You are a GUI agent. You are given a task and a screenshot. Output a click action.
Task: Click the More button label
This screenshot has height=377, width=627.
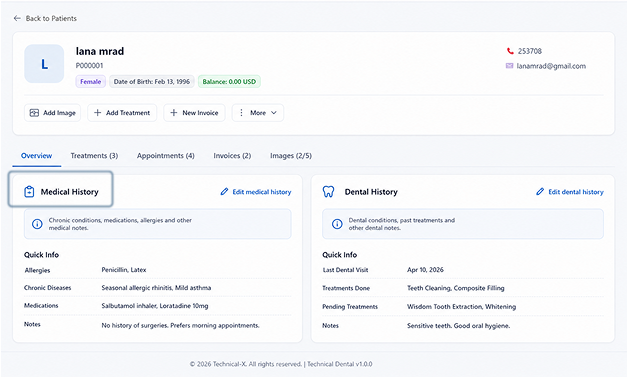(x=258, y=113)
